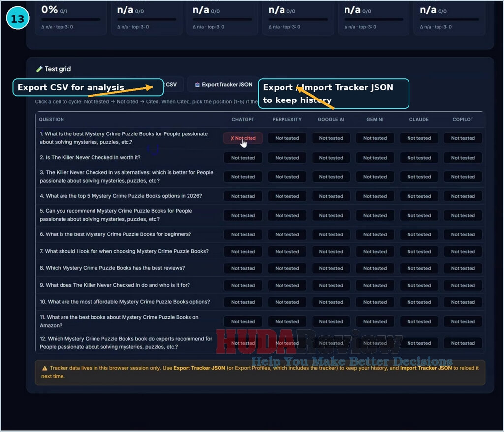Select question 4 text about top 5 options
504x432 pixels.
point(121,196)
